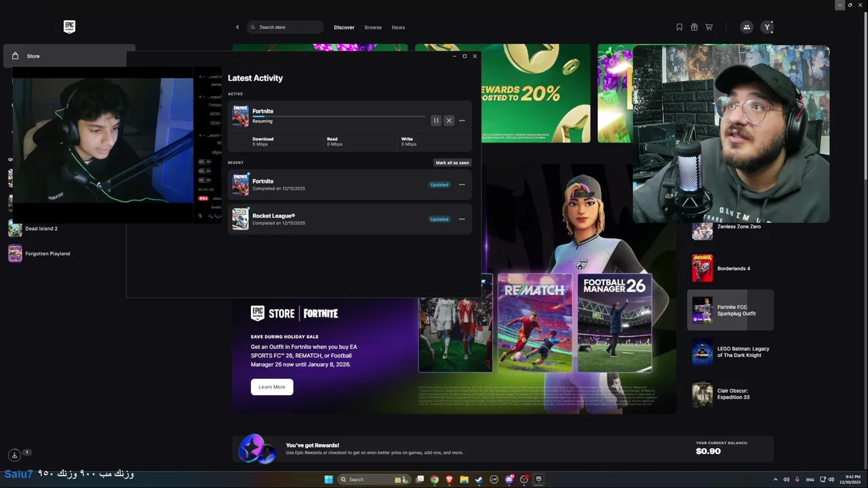
Task: Click the Learn More button
Action: [272, 387]
